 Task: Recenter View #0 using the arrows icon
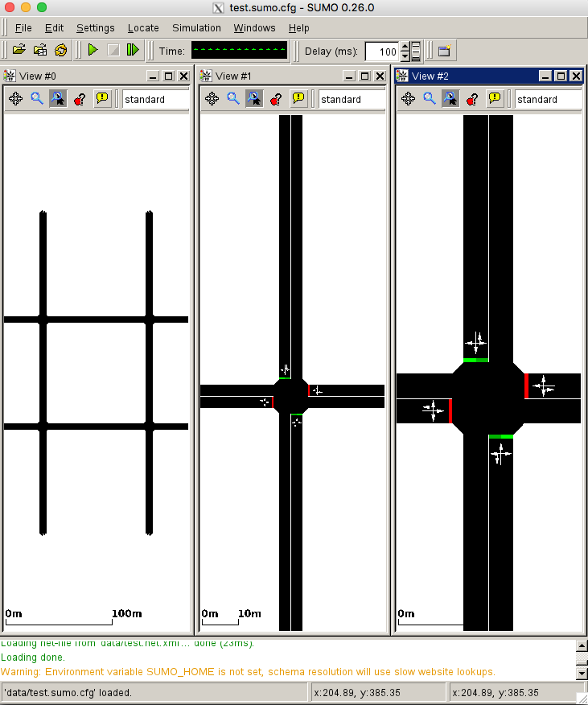pos(15,99)
